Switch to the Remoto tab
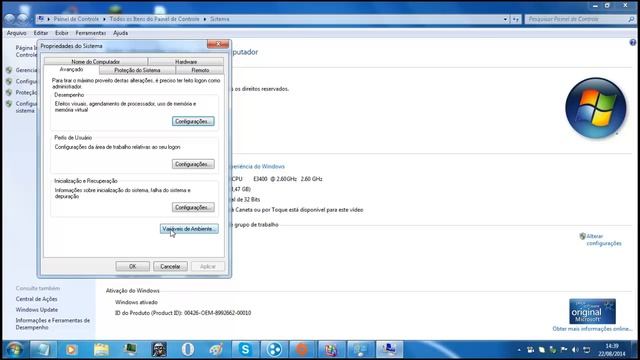640x360 pixels. coord(200,70)
